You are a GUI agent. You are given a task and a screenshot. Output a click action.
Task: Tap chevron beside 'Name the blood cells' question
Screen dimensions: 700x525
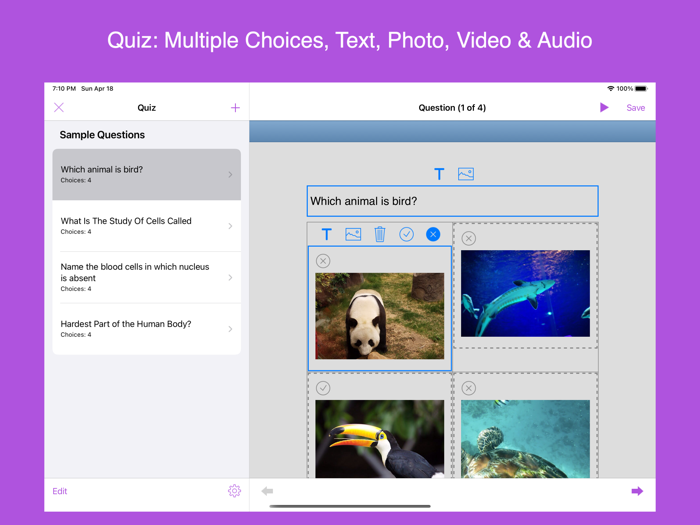pyautogui.click(x=230, y=277)
